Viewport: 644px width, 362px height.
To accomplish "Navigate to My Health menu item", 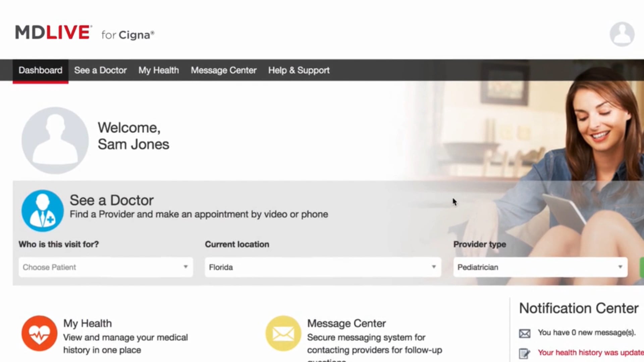I will click(158, 70).
